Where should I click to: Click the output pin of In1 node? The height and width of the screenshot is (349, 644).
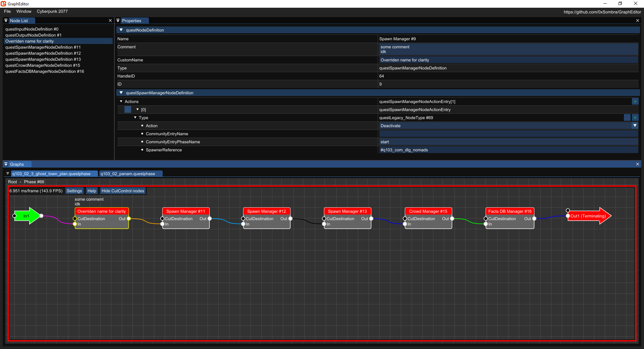click(41, 216)
